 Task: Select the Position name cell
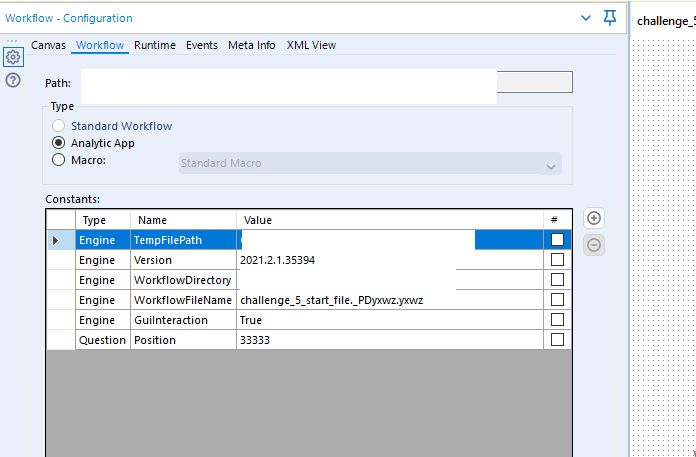tap(183, 340)
